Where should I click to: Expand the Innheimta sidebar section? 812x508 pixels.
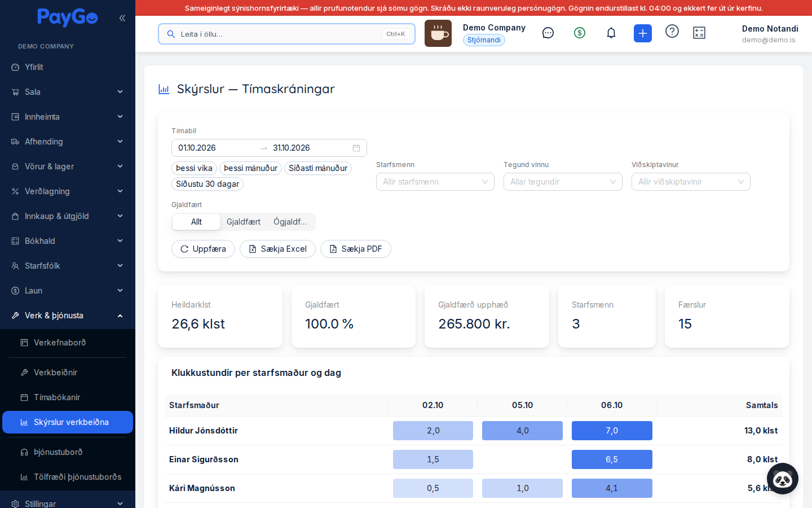click(x=68, y=117)
